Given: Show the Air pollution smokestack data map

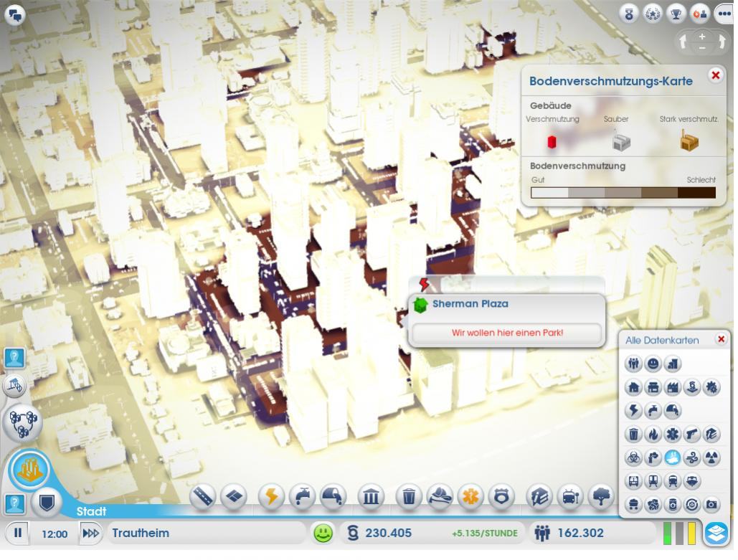Looking at the screenshot, I should tap(653, 457).
